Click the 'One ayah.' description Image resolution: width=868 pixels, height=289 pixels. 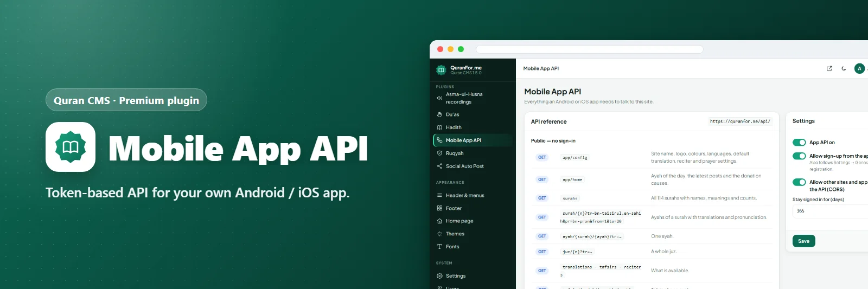coord(662,236)
